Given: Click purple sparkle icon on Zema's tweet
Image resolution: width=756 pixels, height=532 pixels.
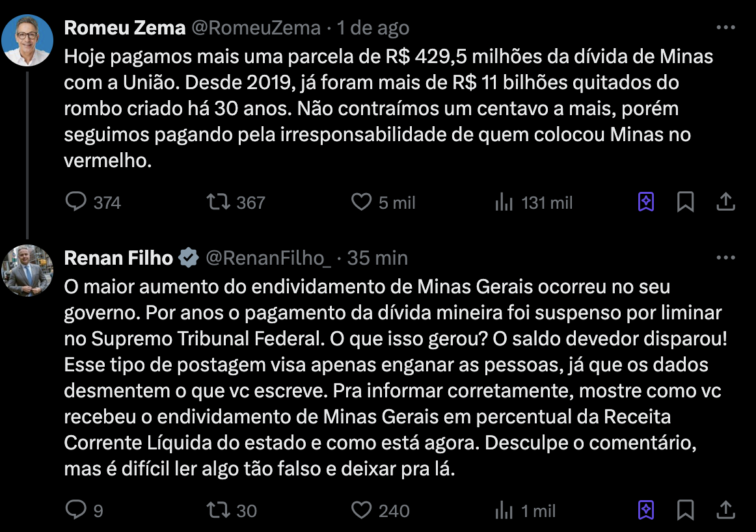Looking at the screenshot, I should point(645,202).
